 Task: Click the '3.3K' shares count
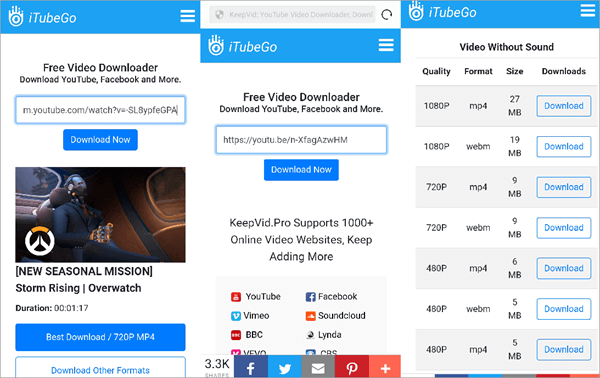click(217, 364)
